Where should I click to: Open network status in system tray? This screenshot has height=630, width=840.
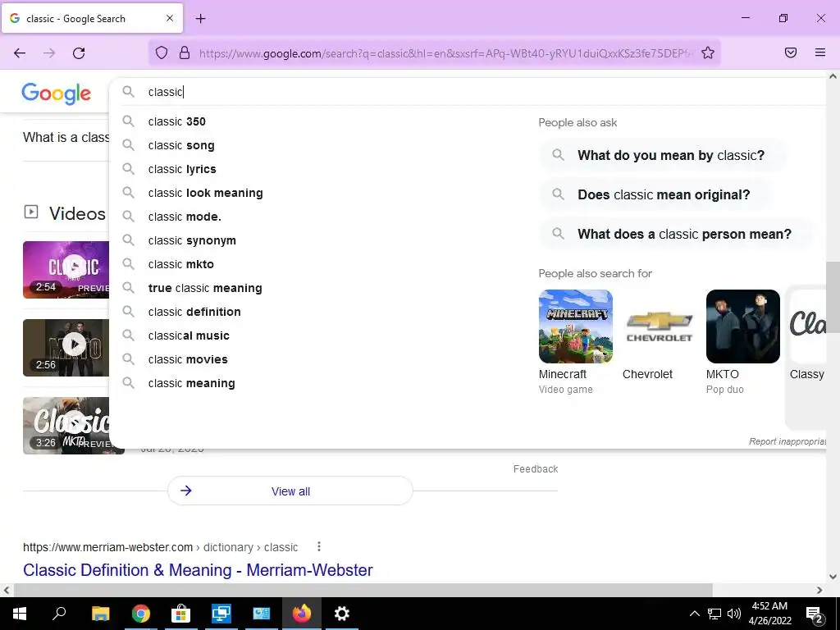click(x=714, y=614)
